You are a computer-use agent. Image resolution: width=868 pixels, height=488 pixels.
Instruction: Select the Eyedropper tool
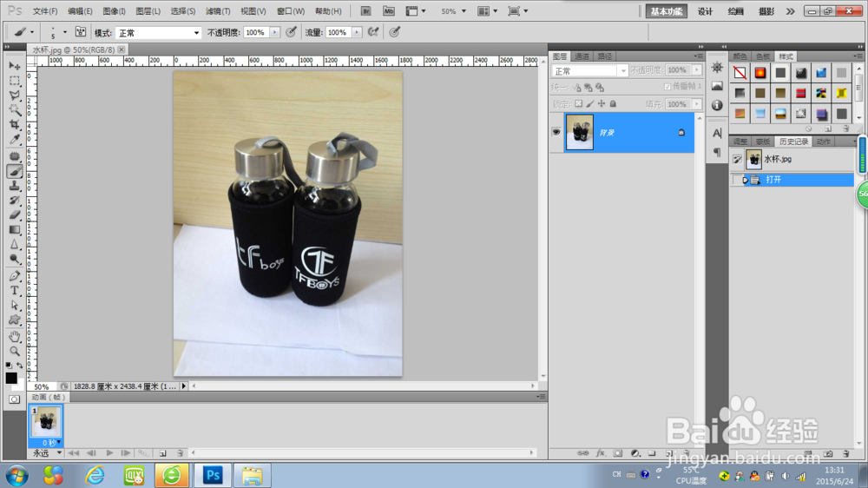[15, 140]
